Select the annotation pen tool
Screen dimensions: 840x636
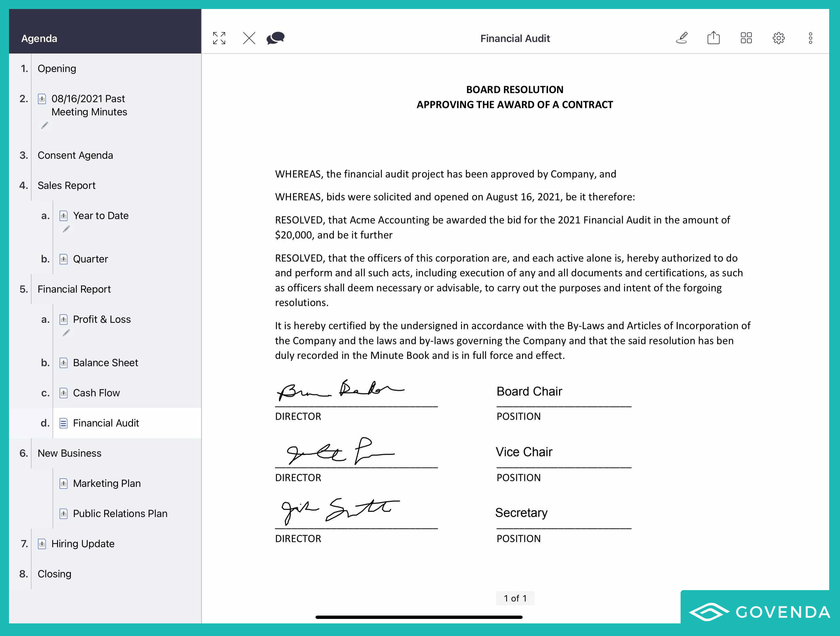pyautogui.click(x=682, y=38)
